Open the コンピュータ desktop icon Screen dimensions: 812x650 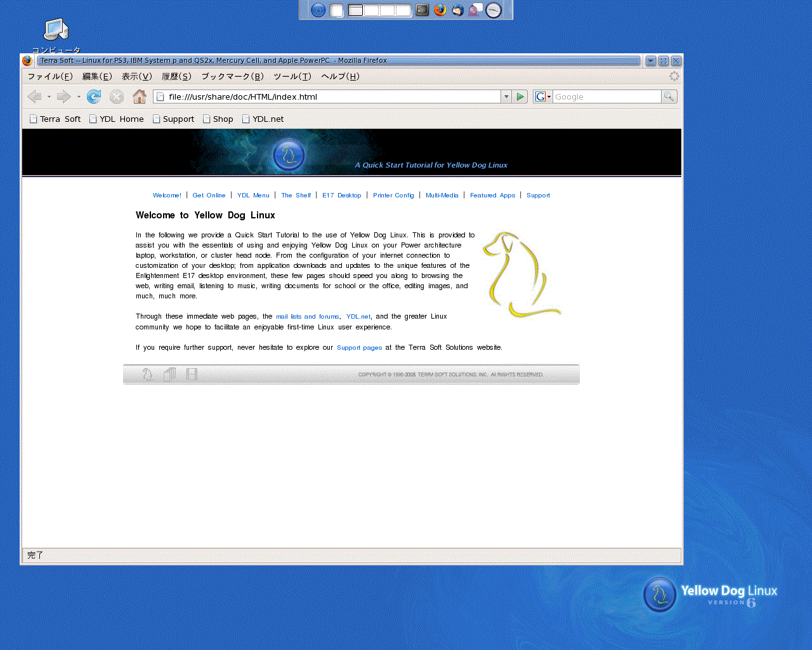pyautogui.click(x=56, y=30)
